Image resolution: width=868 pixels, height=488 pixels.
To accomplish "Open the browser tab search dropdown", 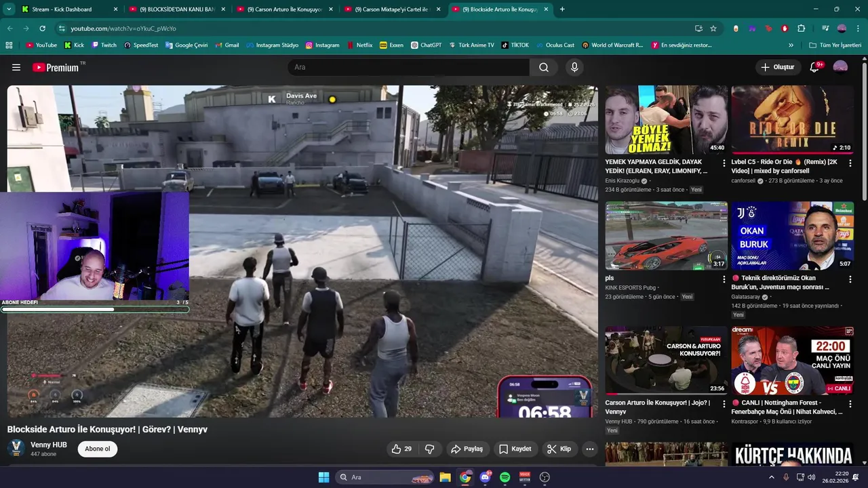I will tap(9, 9).
